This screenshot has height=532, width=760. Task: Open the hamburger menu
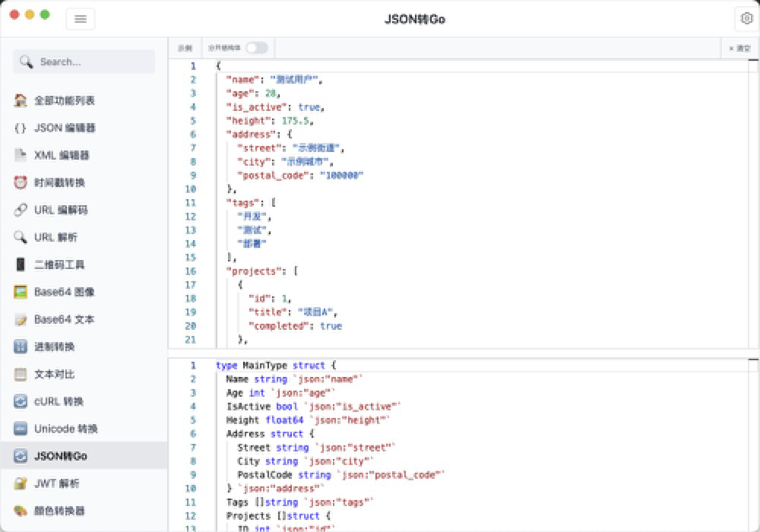[x=81, y=18]
